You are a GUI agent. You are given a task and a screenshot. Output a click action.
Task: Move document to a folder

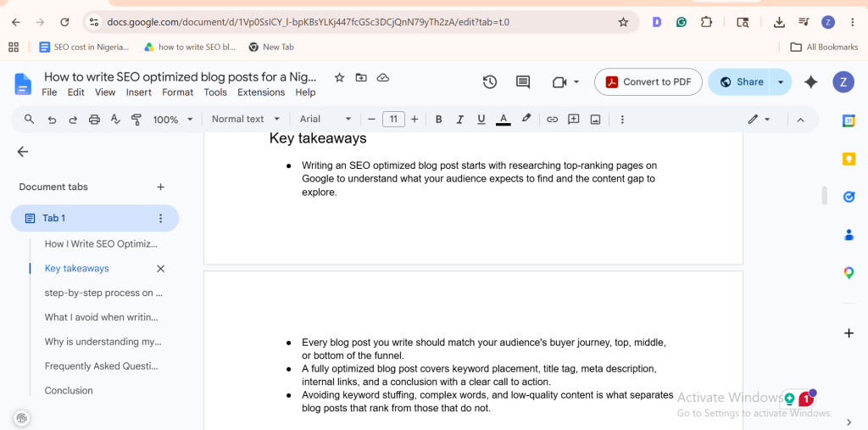[x=361, y=77]
